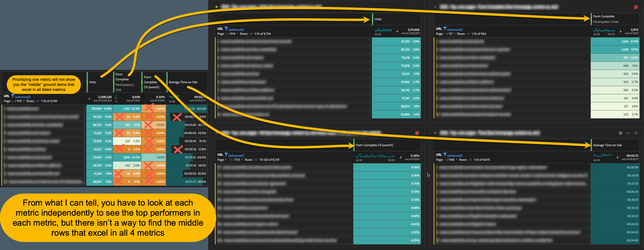644x250 pixels.
Task: Click the sort arrow in the Form Complete CR header
Action: coord(401,157)
